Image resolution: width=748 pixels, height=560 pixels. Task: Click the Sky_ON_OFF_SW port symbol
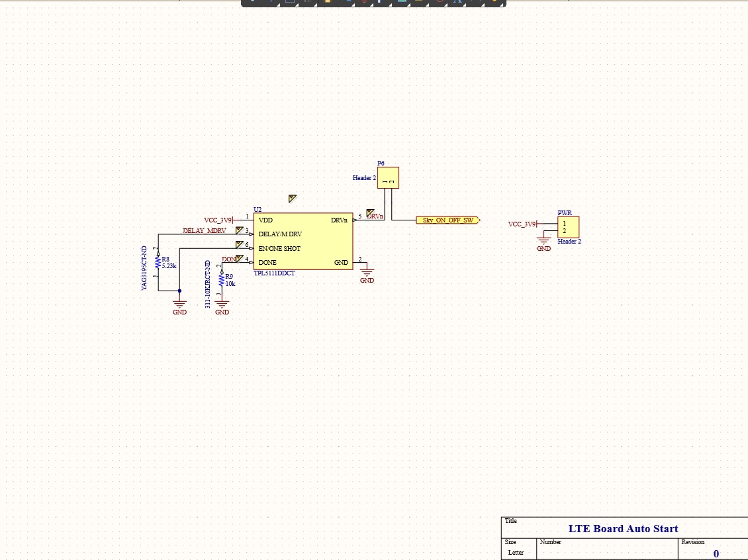tap(447, 220)
